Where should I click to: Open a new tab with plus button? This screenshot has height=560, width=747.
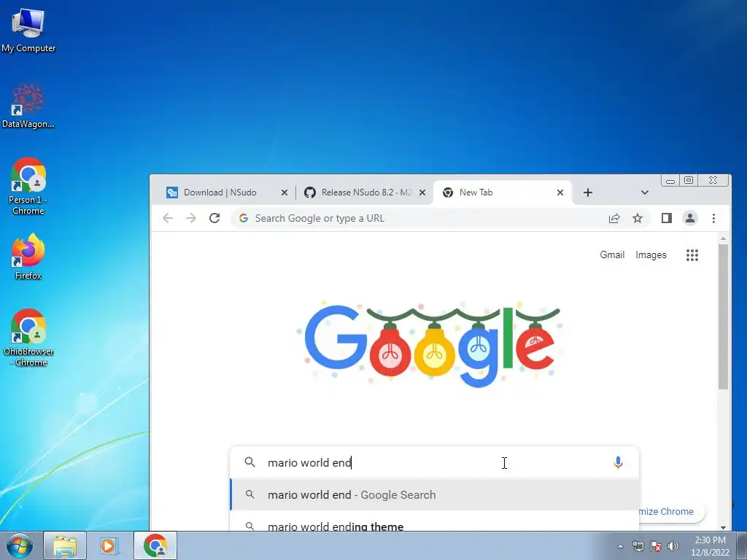(588, 192)
